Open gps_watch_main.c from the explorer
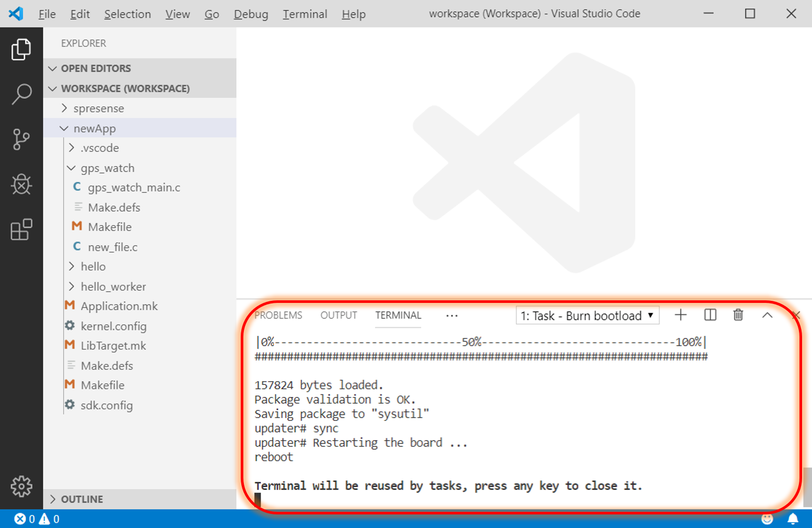 134,187
